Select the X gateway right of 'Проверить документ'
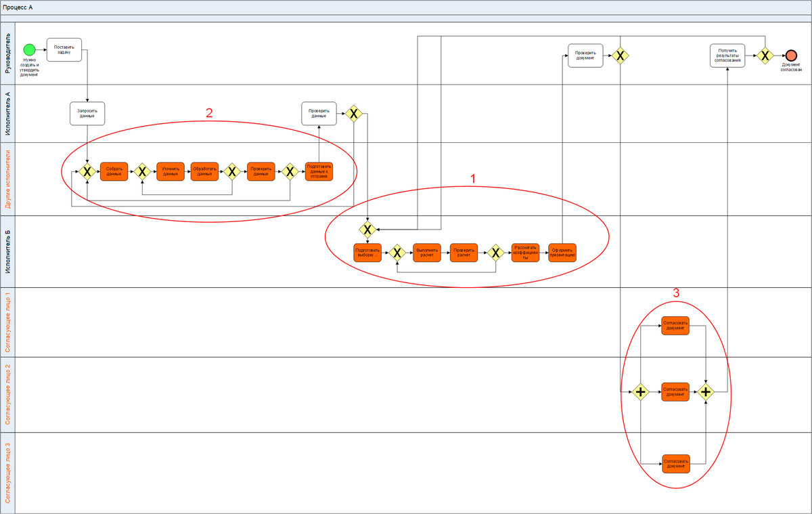The width and height of the screenshot is (812, 514). click(621, 56)
